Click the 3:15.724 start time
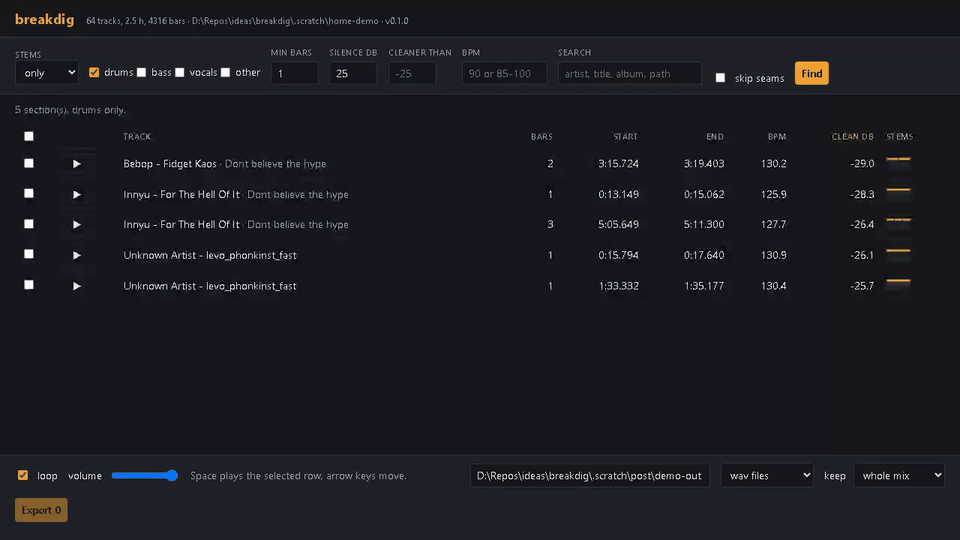960x540 pixels. (x=618, y=163)
